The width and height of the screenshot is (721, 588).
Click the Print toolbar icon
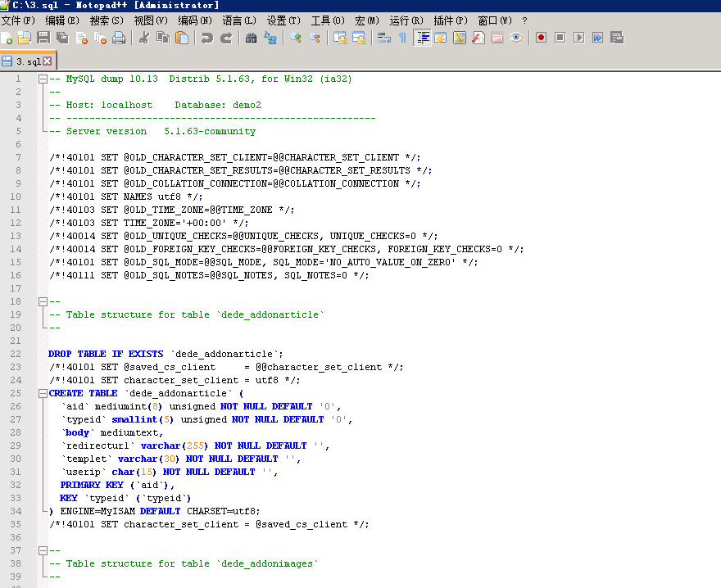click(x=119, y=38)
